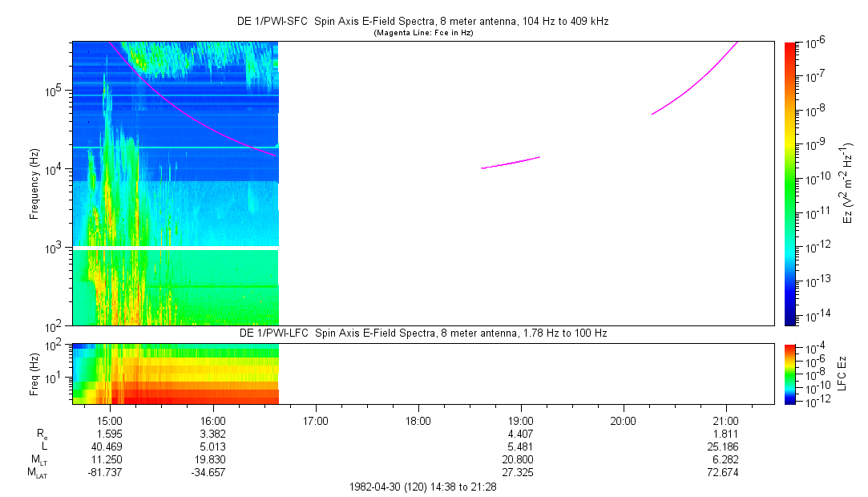
Task: Click the LFC Ez colorbar
Action: 791,373
